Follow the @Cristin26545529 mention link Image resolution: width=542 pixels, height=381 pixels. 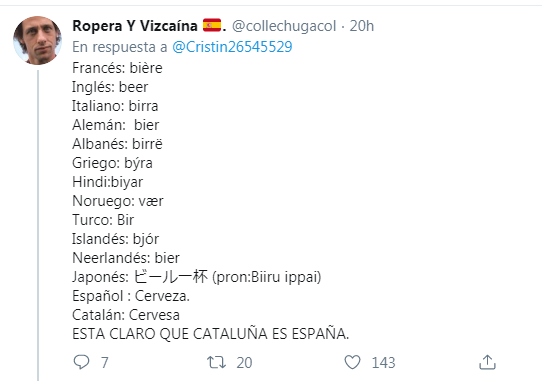coord(232,47)
